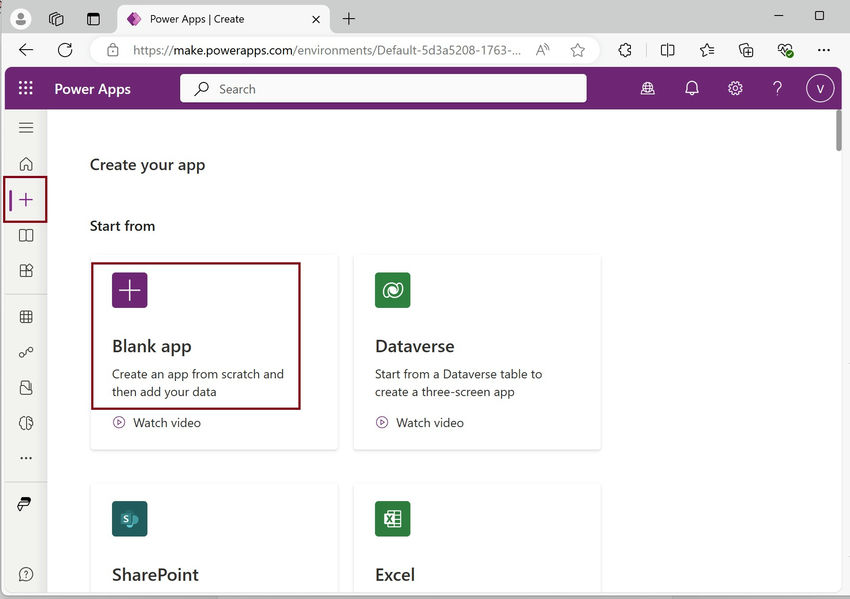
Task: View notifications via the bell icon
Action: coord(691,88)
